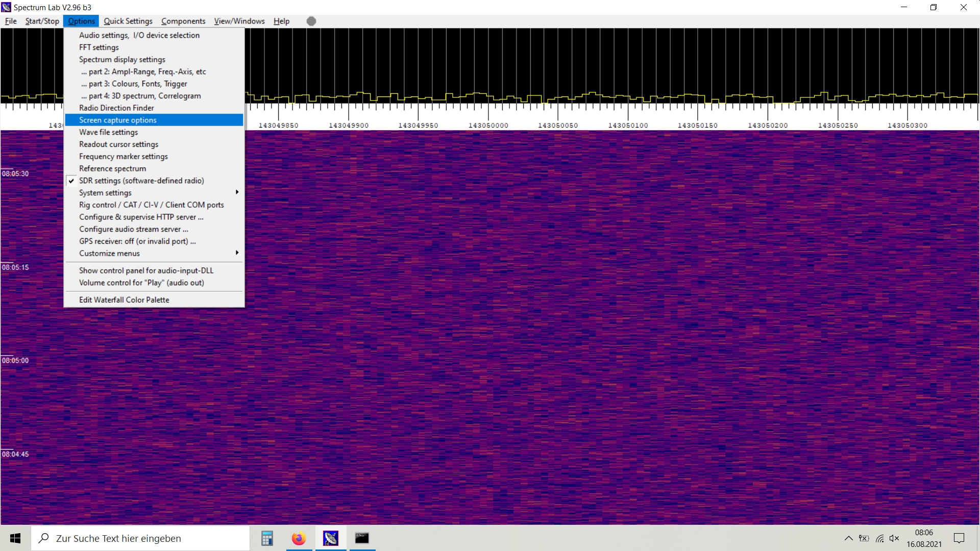This screenshot has height=551, width=980.
Task: Open Wave file settings
Action: click(x=154, y=132)
